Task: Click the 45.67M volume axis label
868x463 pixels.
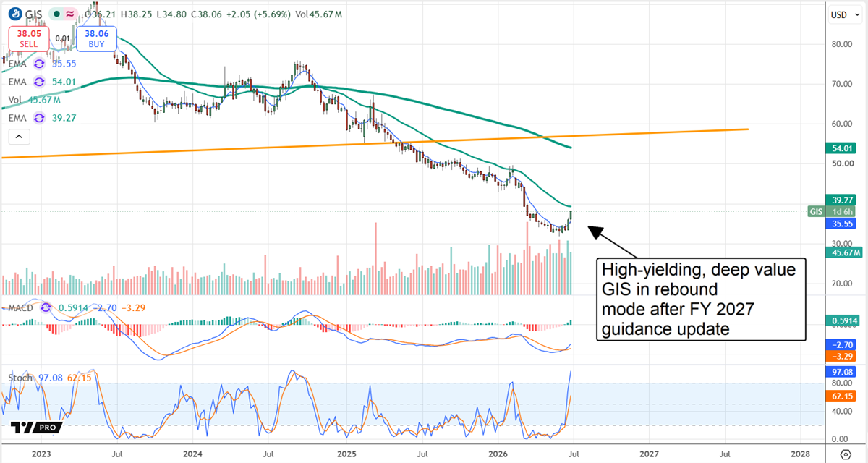Action: click(x=843, y=252)
